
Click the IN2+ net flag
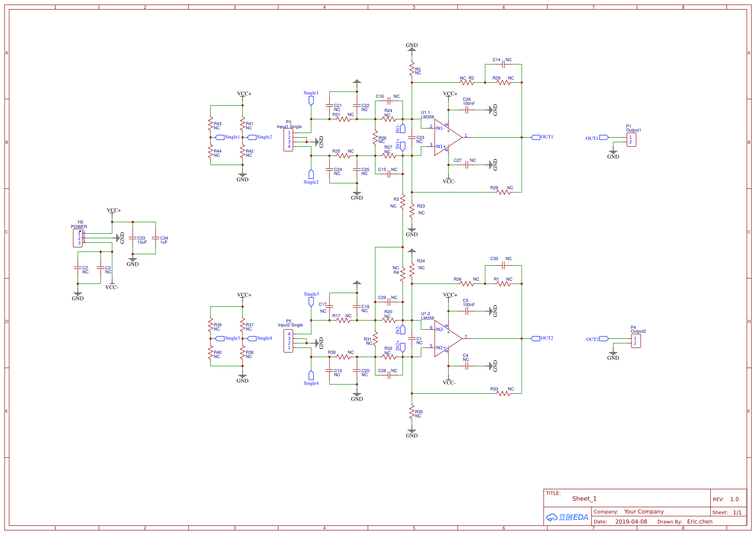(x=403, y=347)
